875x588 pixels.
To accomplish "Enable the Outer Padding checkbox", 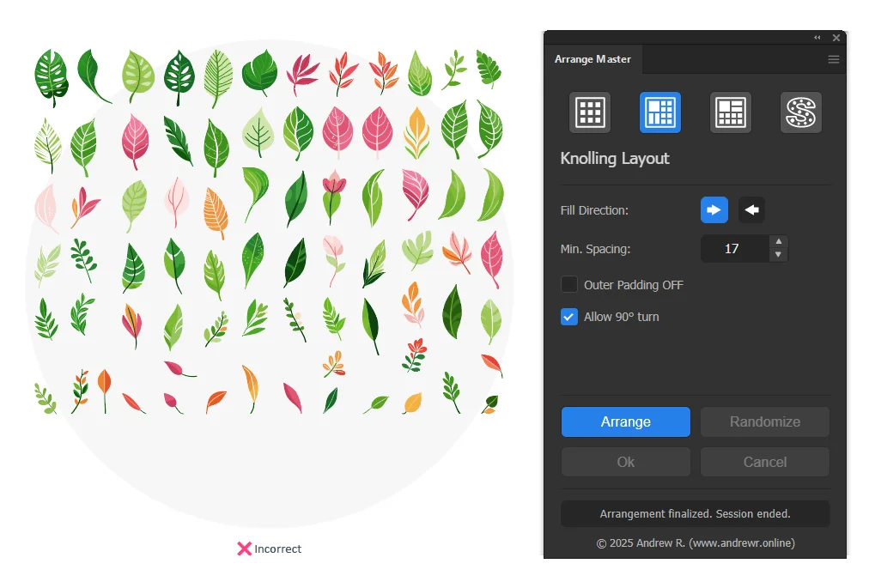I will 569,284.
